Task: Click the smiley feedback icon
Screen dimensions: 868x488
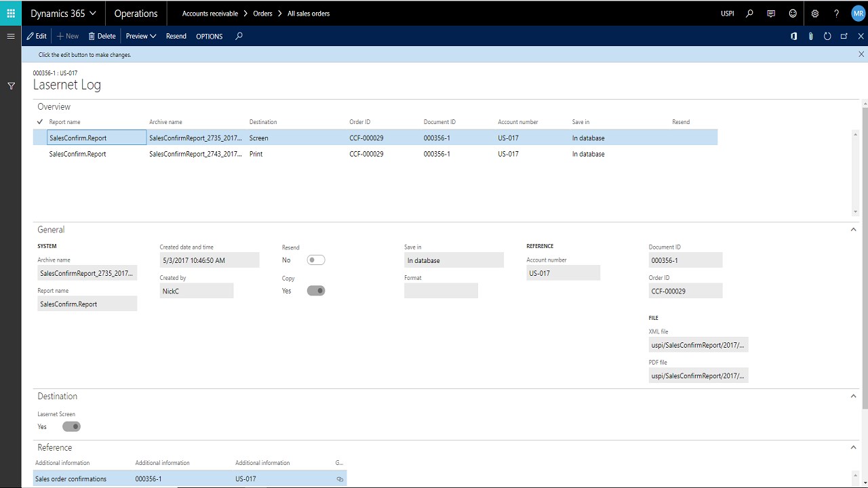Action: tap(793, 13)
